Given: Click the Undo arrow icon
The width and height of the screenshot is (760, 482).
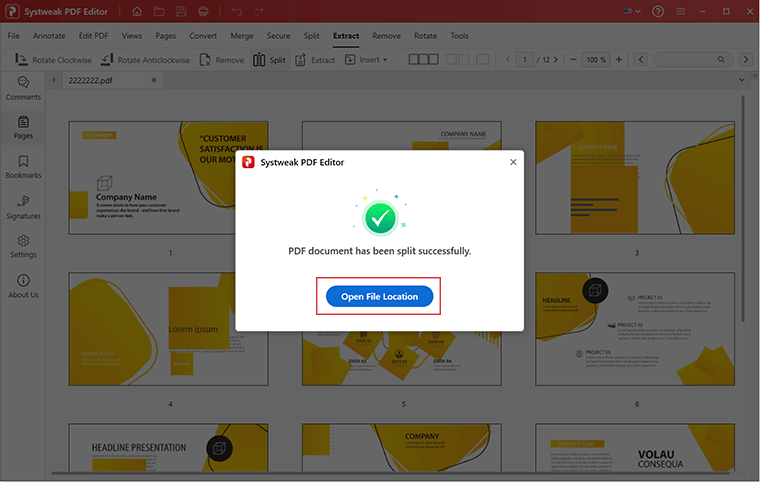Looking at the screenshot, I should 237,11.
